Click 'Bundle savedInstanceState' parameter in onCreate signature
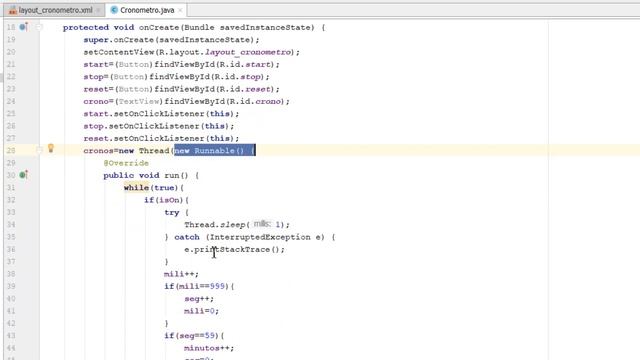 pyautogui.click(x=249, y=27)
